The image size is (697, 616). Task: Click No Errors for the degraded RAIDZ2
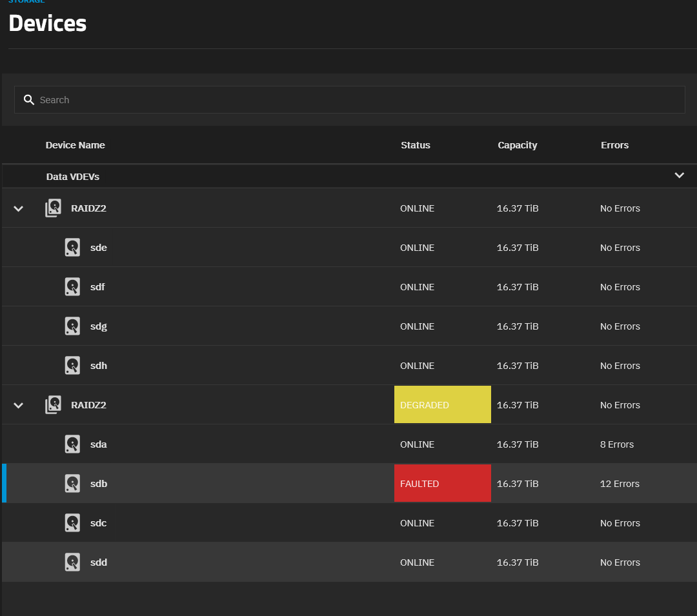(x=620, y=405)
